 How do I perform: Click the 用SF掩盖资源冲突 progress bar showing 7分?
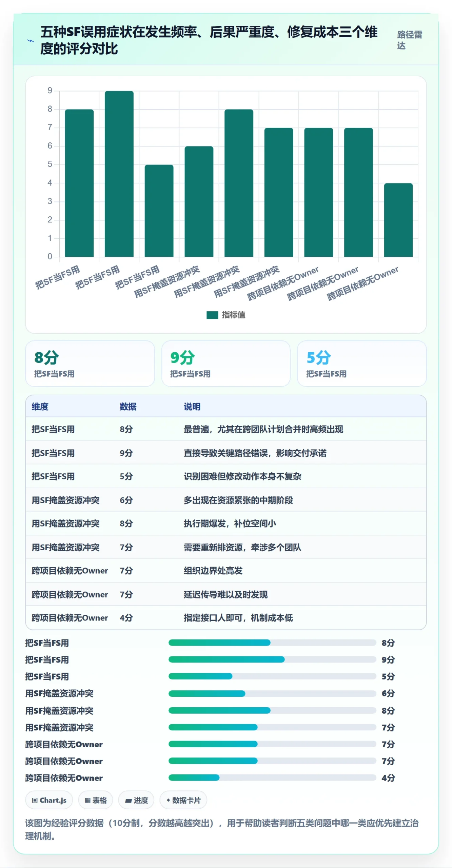coord(272,727)
